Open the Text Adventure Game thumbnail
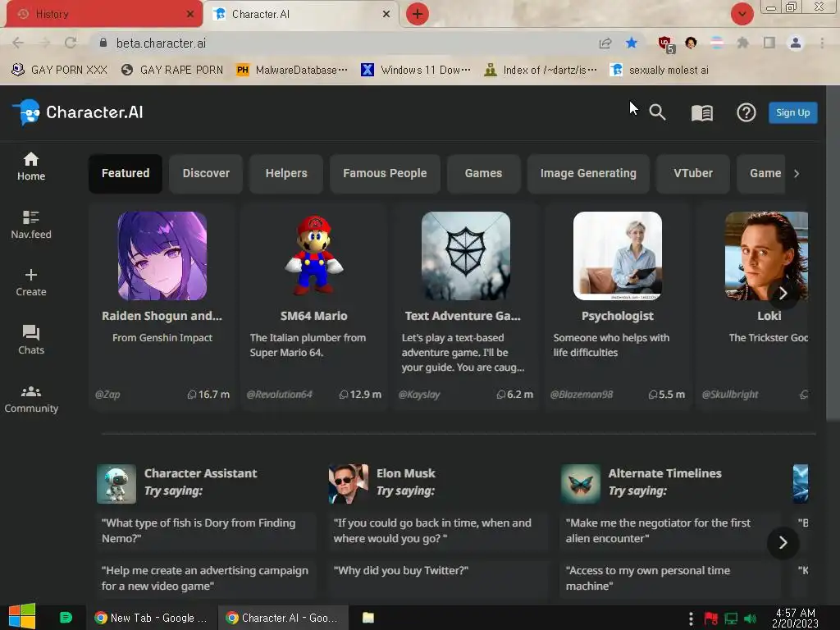The width and height of the screenshot is (840, 630). click(466, 256)
